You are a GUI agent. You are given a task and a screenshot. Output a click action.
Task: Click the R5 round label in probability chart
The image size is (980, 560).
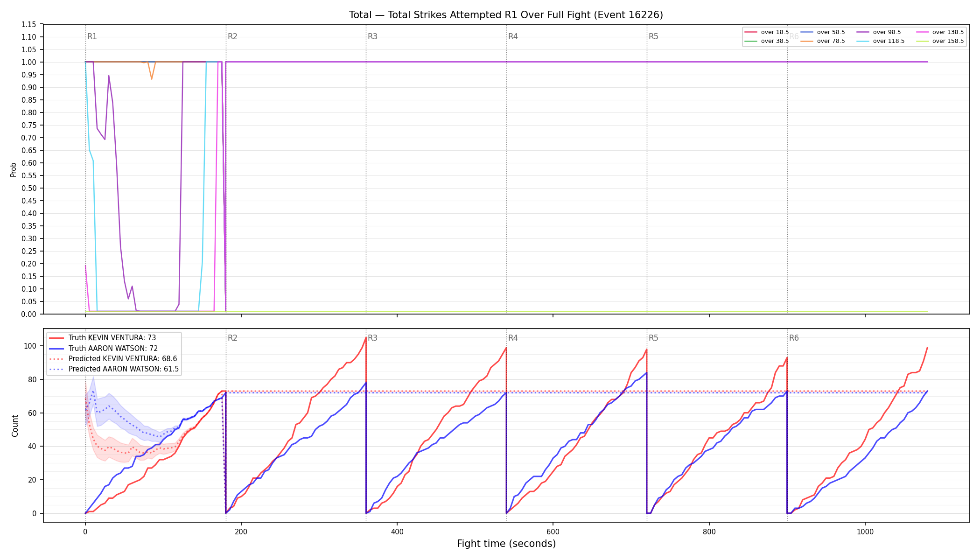coord(653,36)
